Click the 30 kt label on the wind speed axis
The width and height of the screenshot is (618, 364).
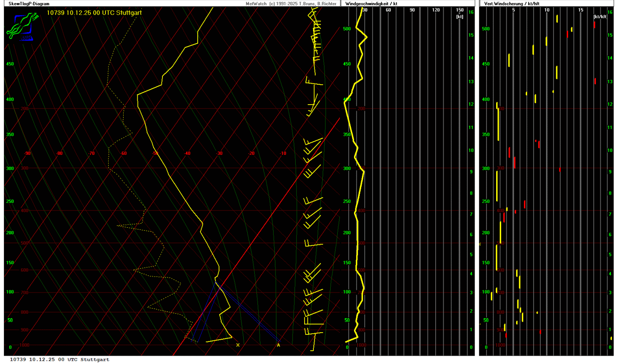tap(365, 10)
